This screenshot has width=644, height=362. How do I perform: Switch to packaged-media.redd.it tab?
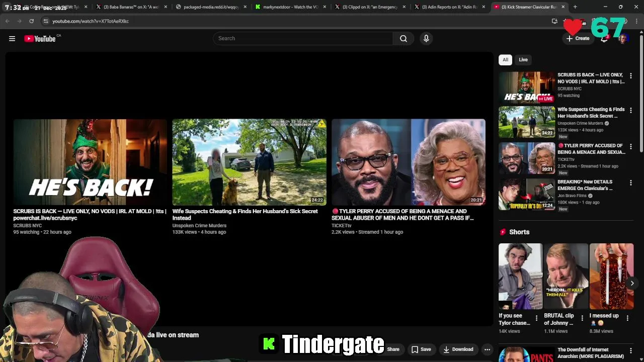[x=211, y=7]
